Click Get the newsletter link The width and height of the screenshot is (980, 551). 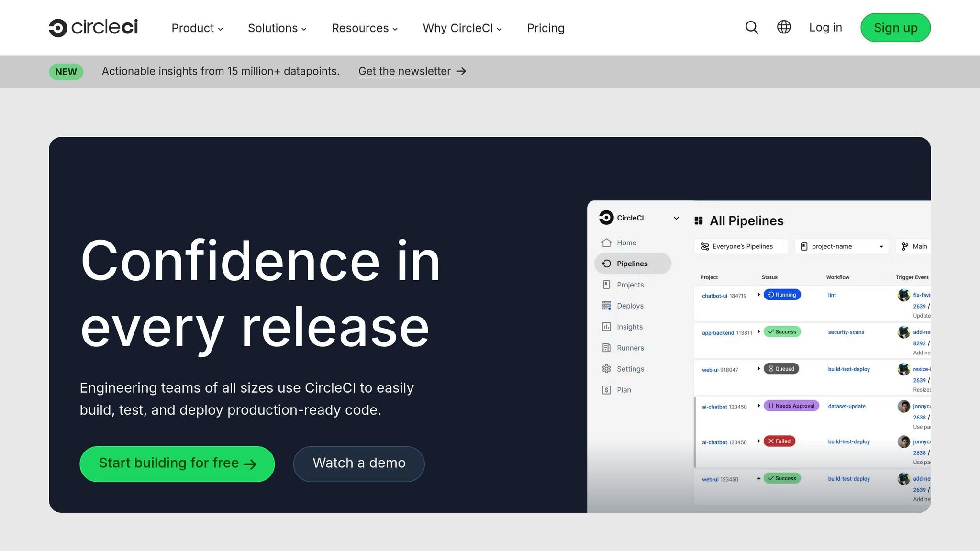tap(404, 71)
